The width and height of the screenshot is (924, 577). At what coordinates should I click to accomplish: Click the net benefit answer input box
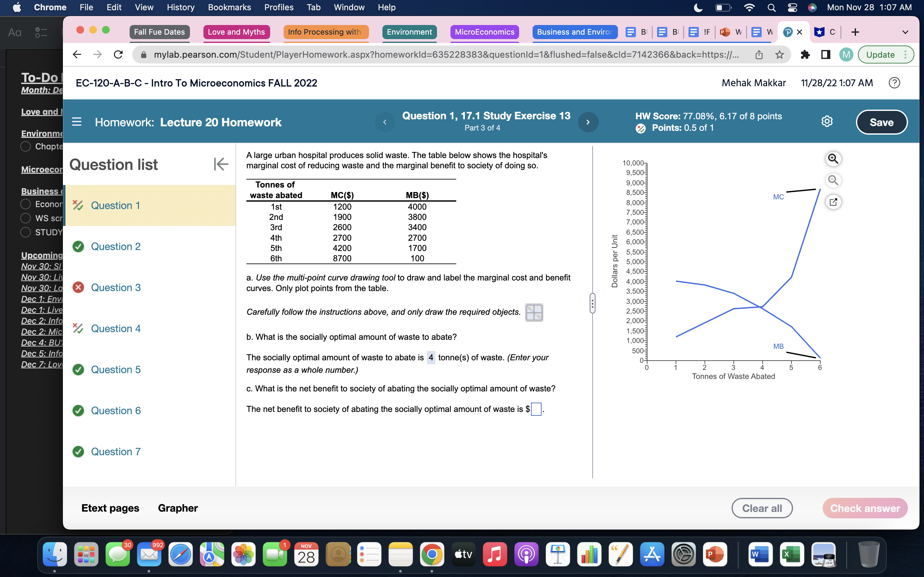(536, 409)
